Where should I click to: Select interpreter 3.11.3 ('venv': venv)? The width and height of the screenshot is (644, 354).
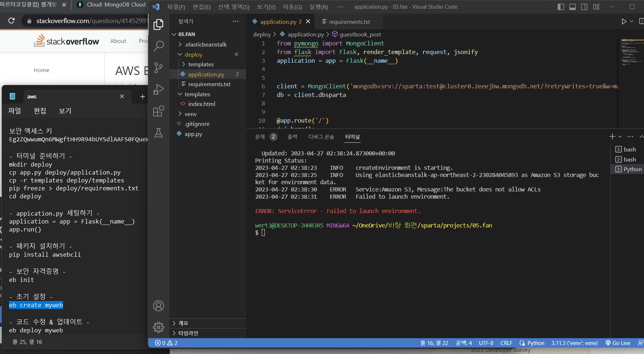(574, 343)
